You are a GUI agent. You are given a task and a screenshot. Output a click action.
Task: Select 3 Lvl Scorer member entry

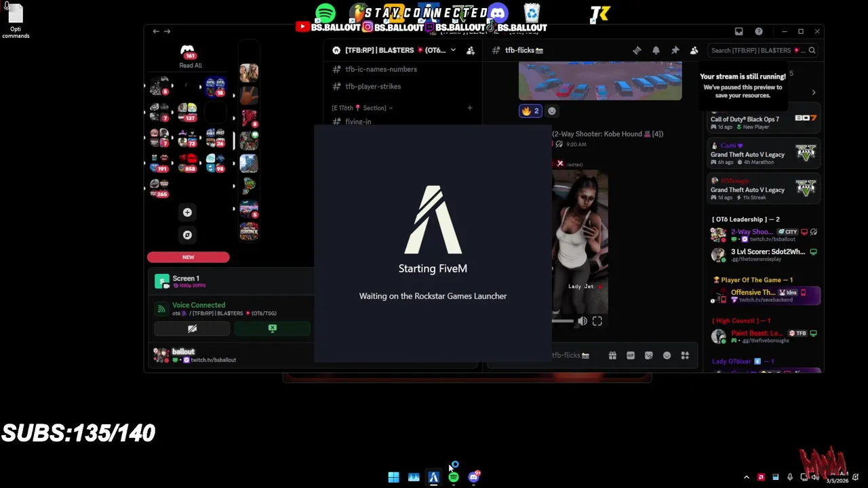(763, 255)
